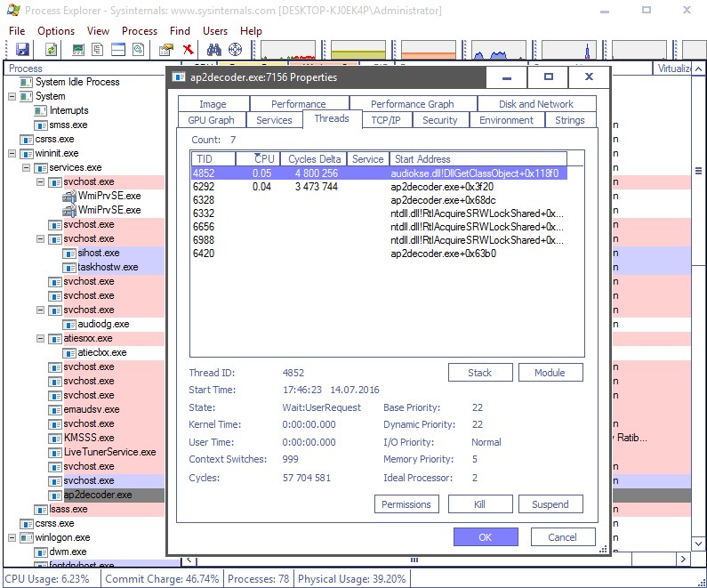
Task: Click the yellow commit history mini graph
Action: click(358, 50)
